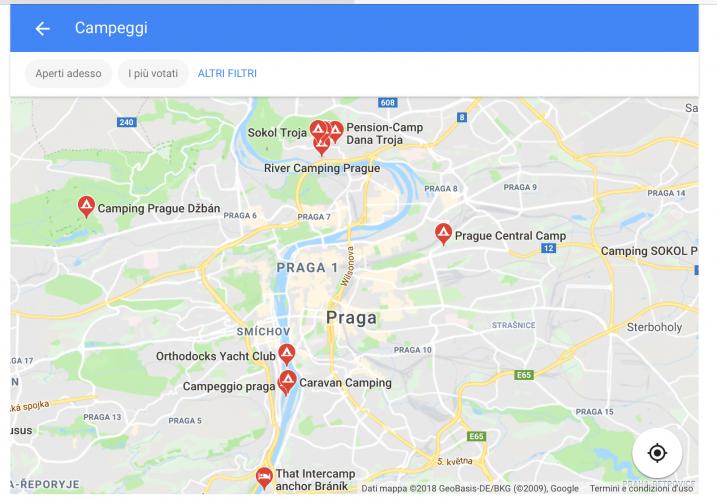Select the Sokol Troja campsite pin
This screenshot has width=717, height=500.
click(318, 131)
